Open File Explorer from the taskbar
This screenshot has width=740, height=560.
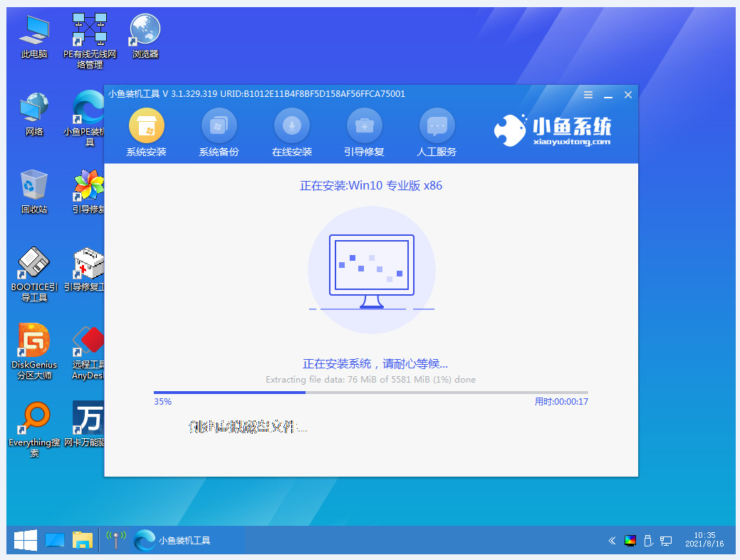coord(83,540)
